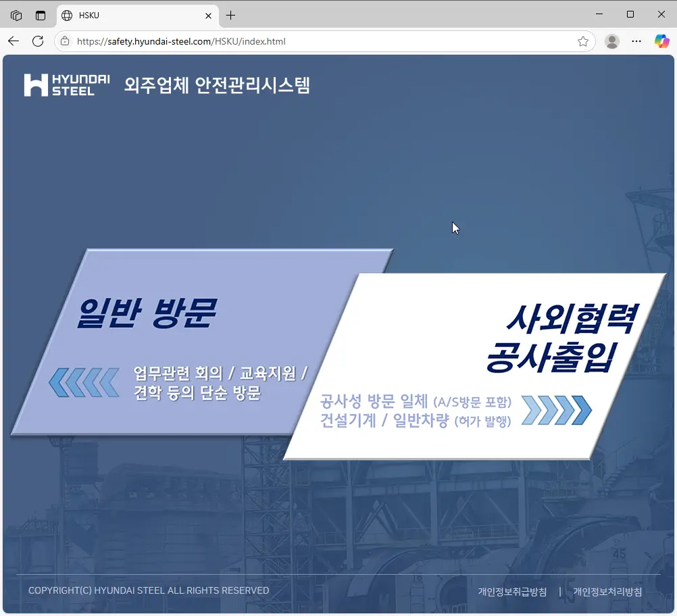Open a new browser tab with the plus button
This screenshot has height=616, width=677.
(x=230, y=15)
